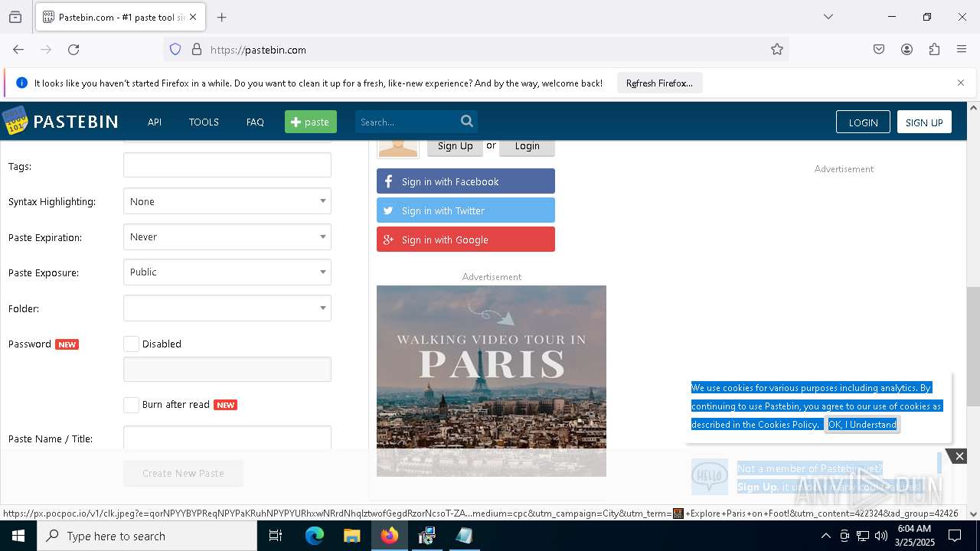Click the Firefox back arrow

[x=18, y=49]
